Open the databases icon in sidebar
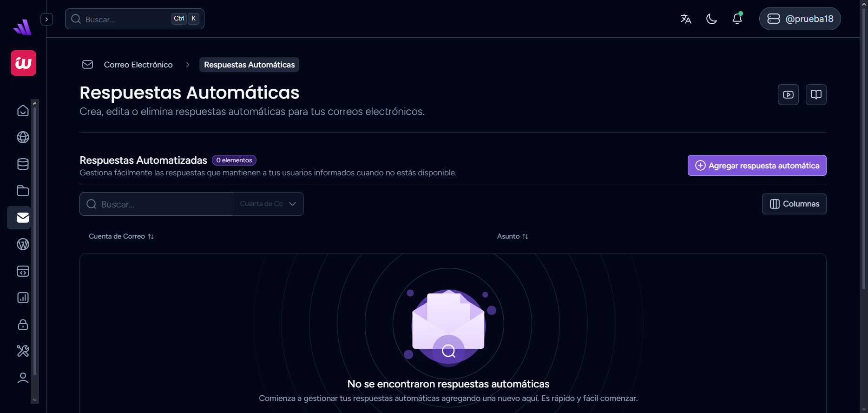Screen dimensions: 868x413 [x=23, y=164]
